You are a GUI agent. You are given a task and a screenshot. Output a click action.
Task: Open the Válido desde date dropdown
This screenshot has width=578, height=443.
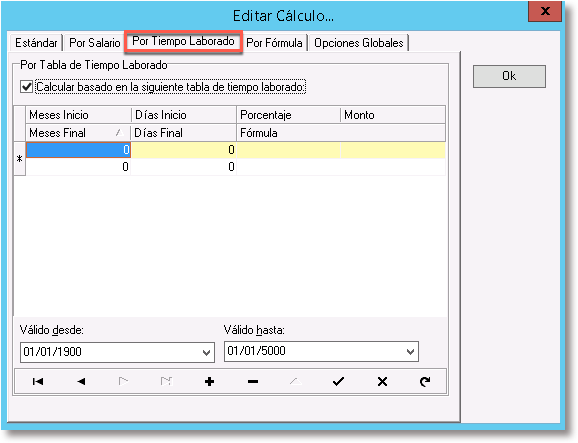click(206, 353)
